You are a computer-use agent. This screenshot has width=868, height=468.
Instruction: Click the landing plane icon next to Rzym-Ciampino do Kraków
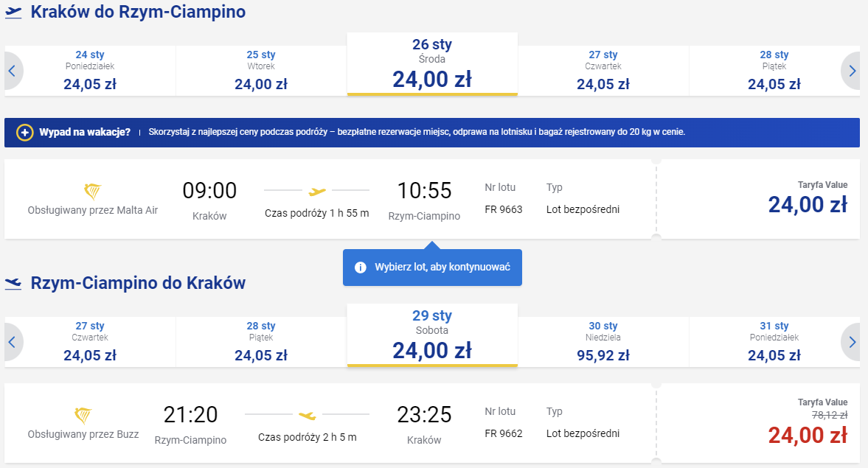pos(13,283)
